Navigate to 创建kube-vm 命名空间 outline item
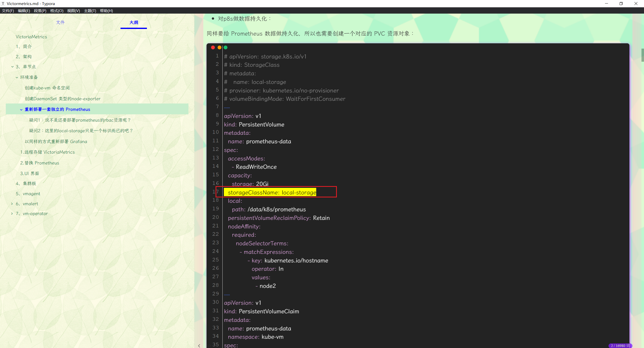The image size is (644, 348). [47, 88]
